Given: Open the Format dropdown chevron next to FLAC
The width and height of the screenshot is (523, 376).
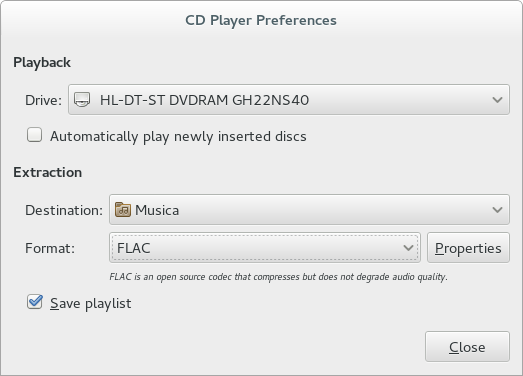Looking at the screenshot, I should tap(408, 248).
